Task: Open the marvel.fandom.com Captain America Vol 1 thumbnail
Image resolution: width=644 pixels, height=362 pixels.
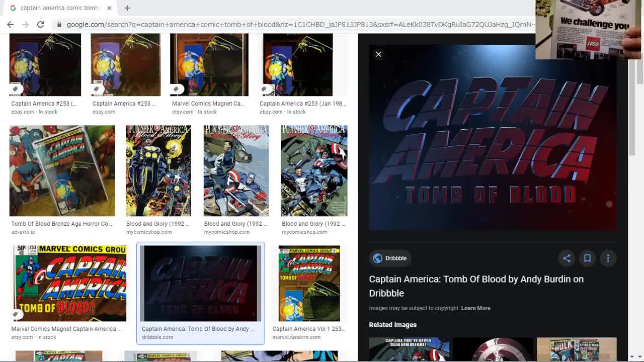Action: [309, 284]
